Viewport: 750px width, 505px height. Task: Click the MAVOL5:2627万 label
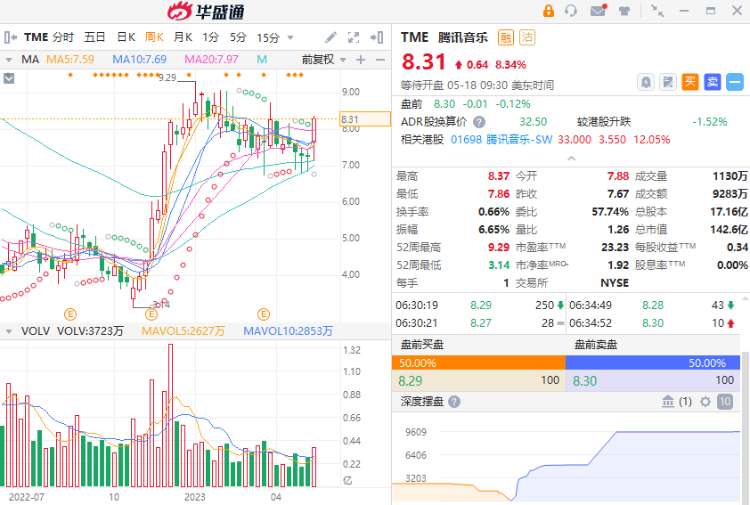click(x=183, y=331)
